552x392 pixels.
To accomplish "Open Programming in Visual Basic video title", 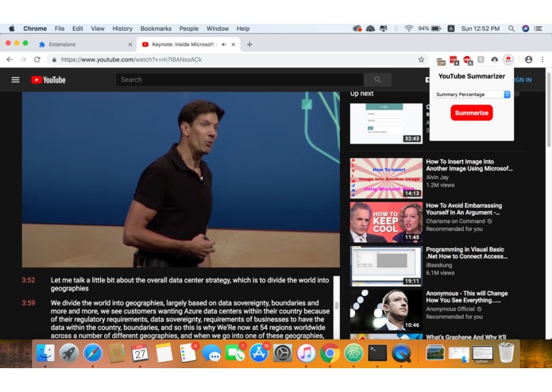I will point(466,253).
